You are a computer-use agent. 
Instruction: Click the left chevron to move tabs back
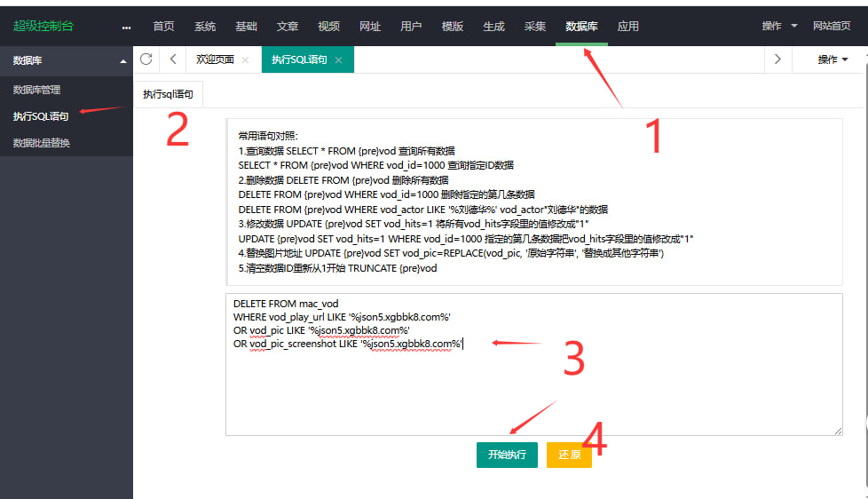(x=173, y=59)
